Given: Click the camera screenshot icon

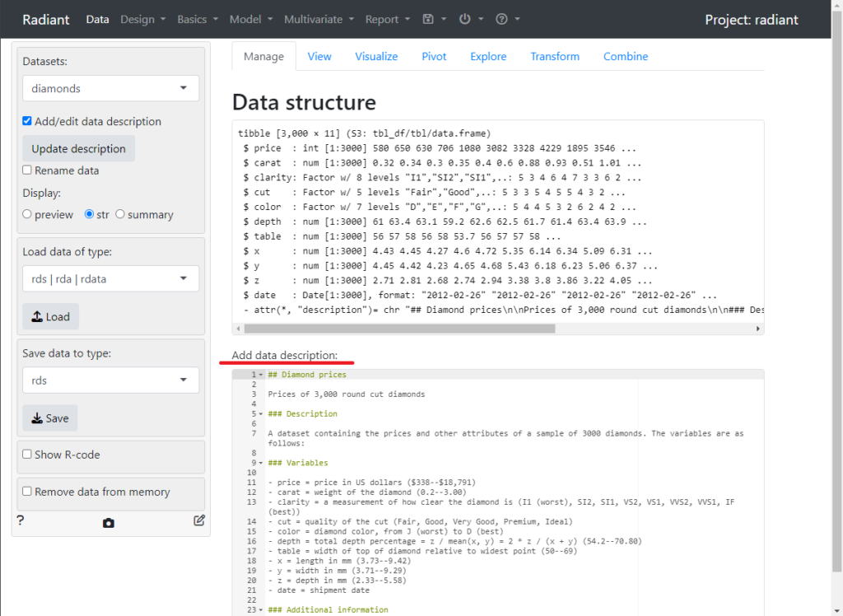Looking at the screenshot, I should tap(109, 522).
